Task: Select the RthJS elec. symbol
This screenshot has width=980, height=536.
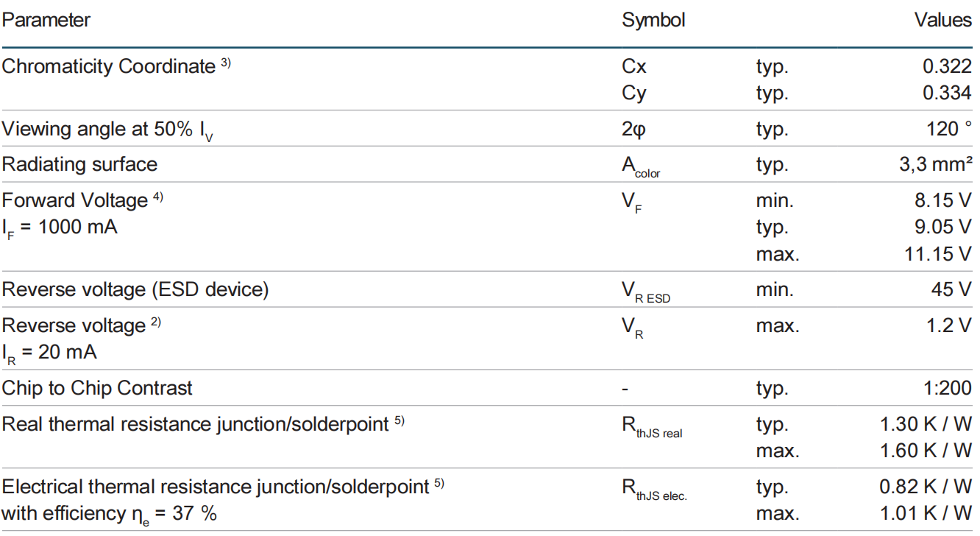Action: click(654, 490)
